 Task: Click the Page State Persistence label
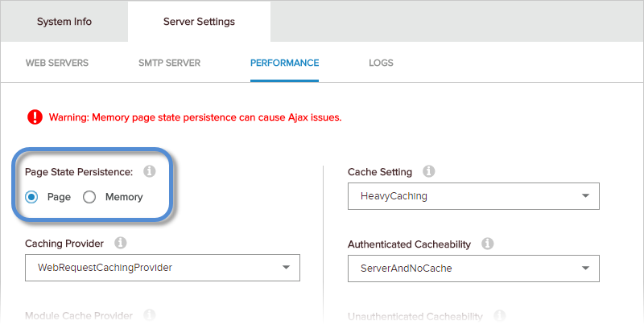pos(79,172)
